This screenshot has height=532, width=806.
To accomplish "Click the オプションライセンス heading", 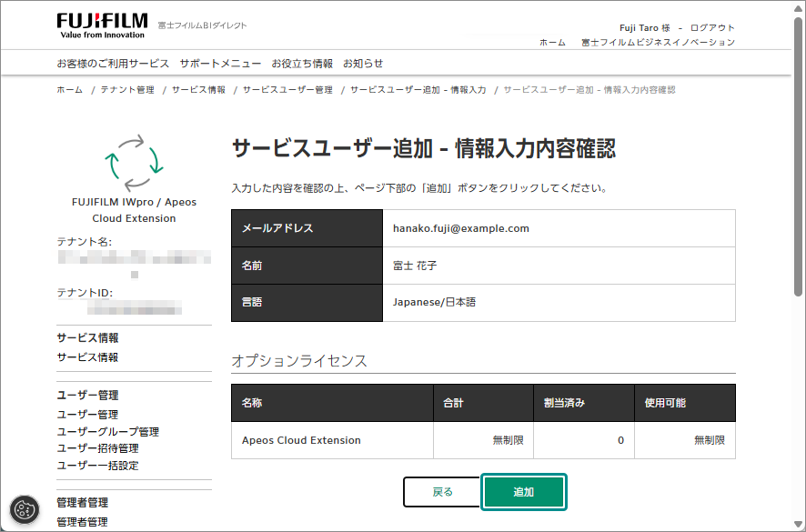I will (299, 360).
